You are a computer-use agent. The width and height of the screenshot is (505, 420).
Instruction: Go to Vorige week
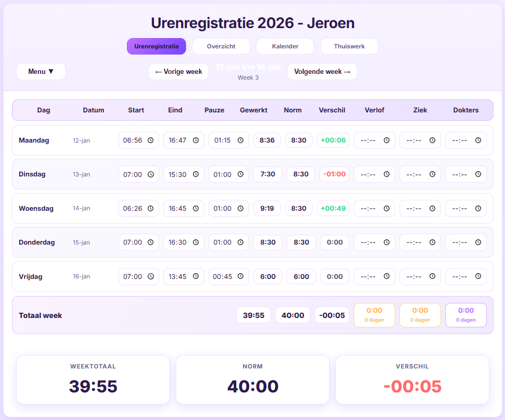click(178, 71)
